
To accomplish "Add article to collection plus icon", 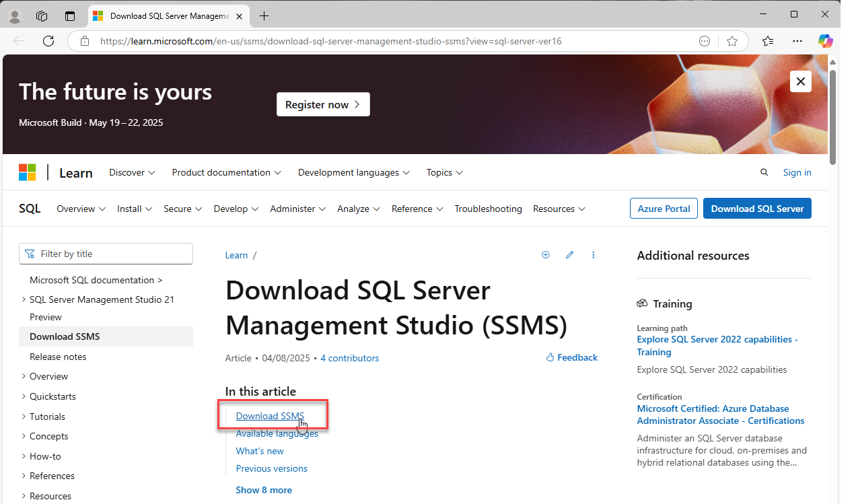I will tap(546, 255).
